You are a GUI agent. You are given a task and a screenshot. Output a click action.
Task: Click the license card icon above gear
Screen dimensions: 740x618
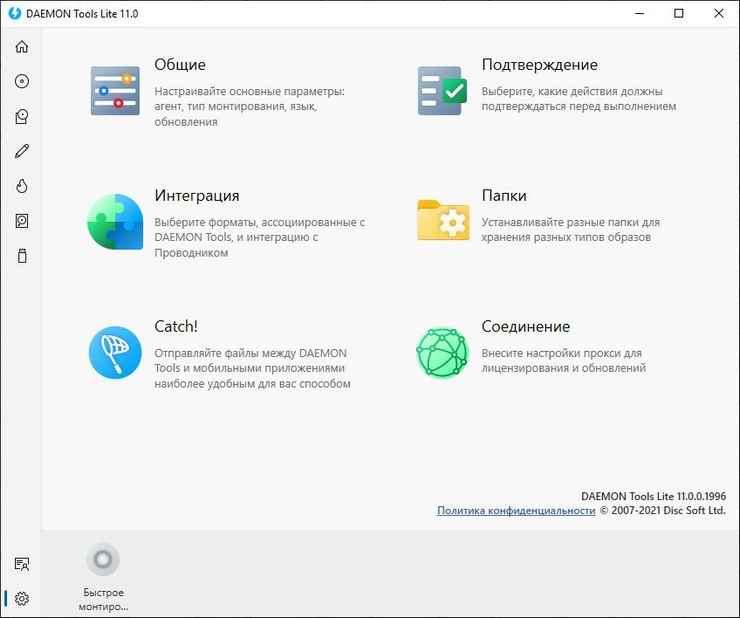21,565
